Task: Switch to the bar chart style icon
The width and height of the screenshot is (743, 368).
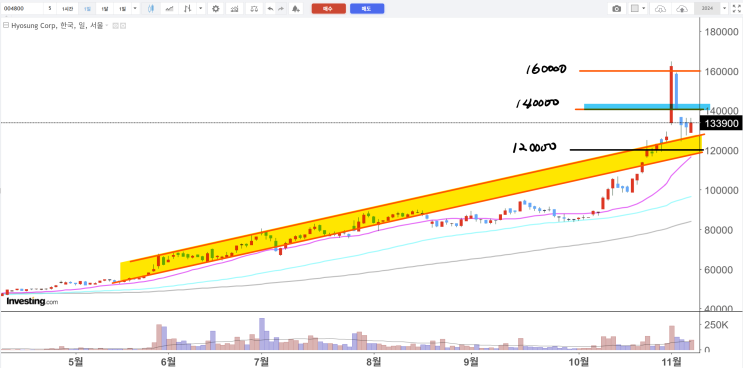Action: point(189,9)
